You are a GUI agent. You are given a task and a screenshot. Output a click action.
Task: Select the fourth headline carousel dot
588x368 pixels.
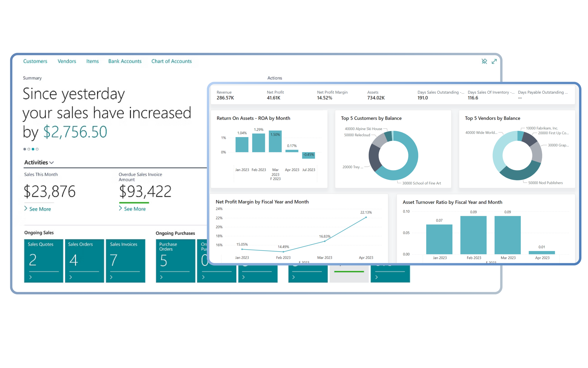coord(37,149)
